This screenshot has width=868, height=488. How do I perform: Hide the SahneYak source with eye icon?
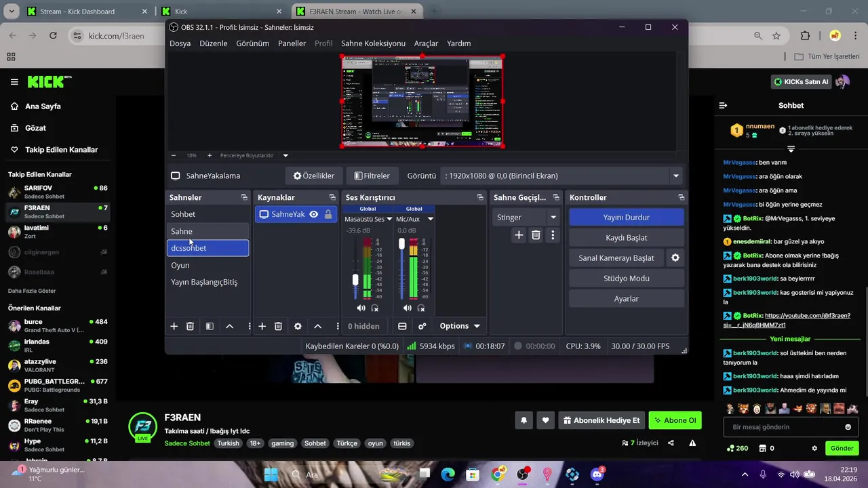pos(313,214)
